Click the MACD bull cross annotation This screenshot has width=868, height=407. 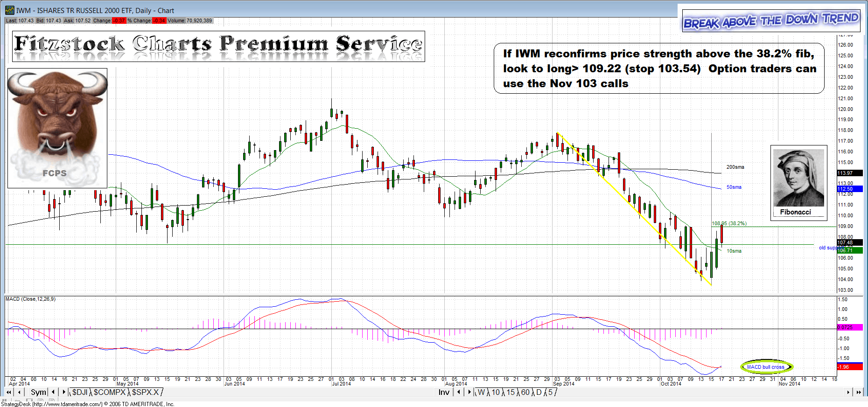click(766, 367)
